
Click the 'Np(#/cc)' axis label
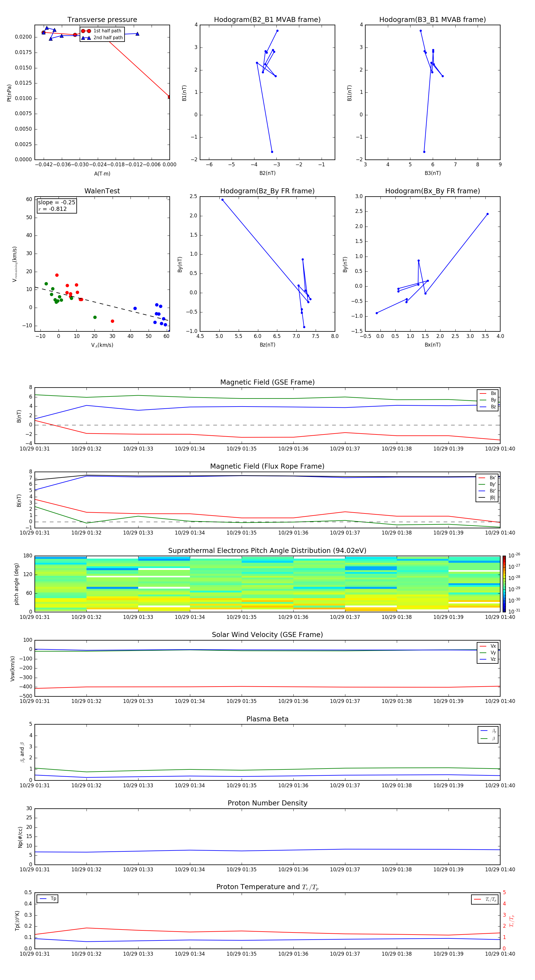point(20,837)
